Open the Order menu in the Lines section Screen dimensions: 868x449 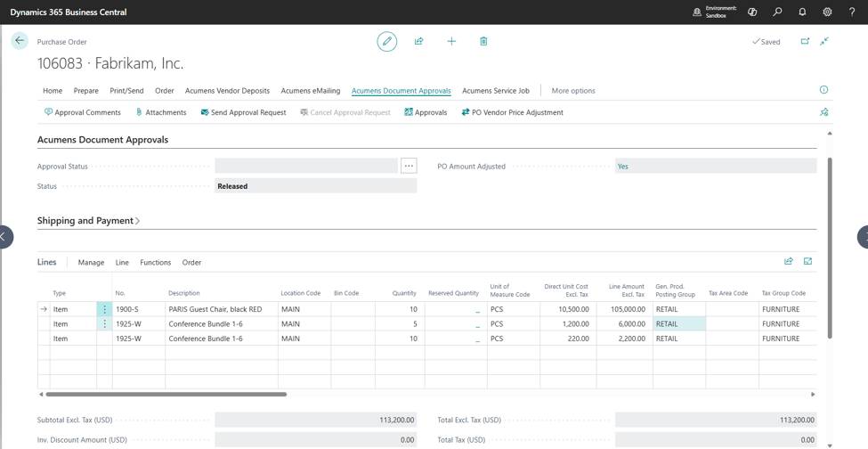pyautogui.click(x=191, y=263)
